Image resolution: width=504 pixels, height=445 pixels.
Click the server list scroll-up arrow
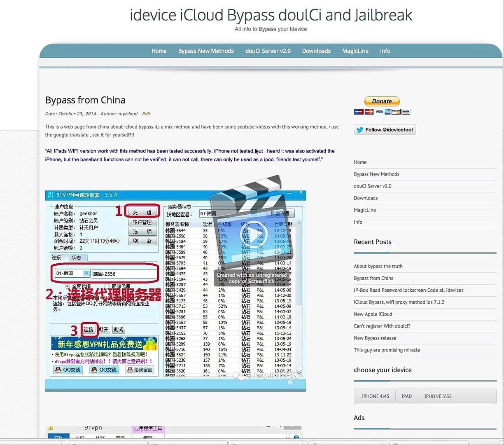point(299,224)
